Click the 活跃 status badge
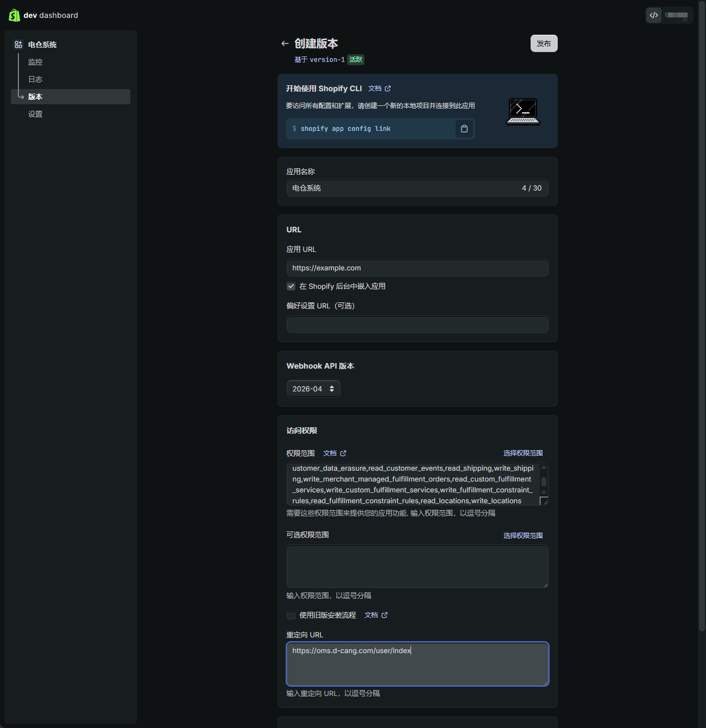Screen dimensions: 706x728 [356, 60]
